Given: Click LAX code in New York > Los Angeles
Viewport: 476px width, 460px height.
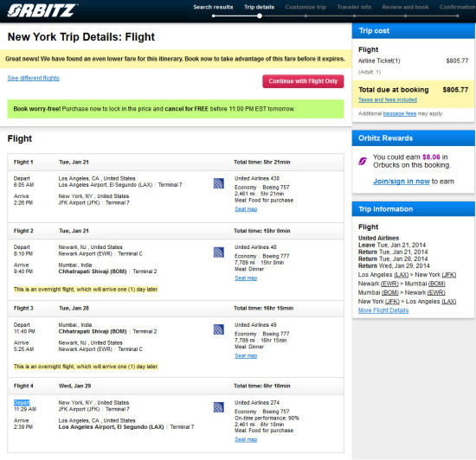Looking at the screenshot, I should 448,302.
